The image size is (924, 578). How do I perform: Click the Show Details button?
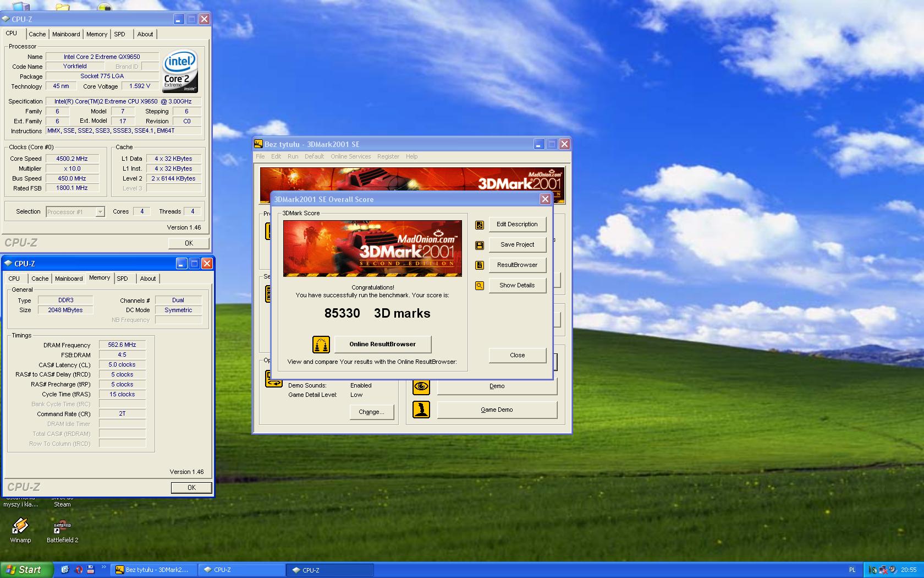click(517, 286)
